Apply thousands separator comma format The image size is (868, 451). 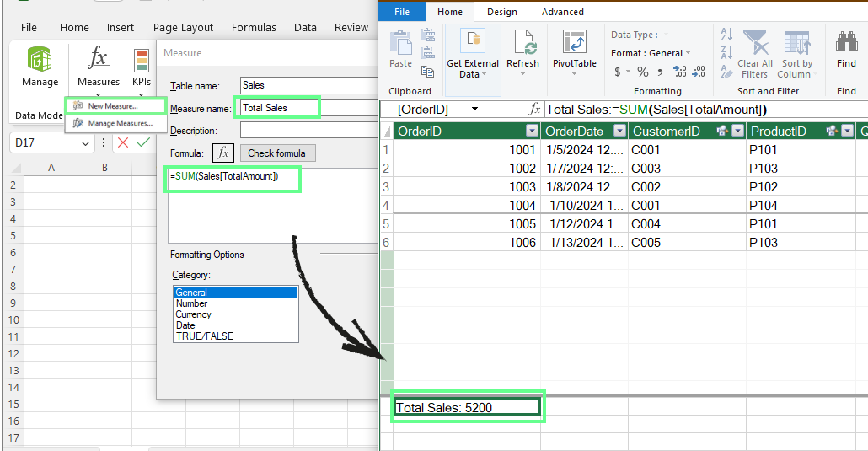tap(660, 72)
